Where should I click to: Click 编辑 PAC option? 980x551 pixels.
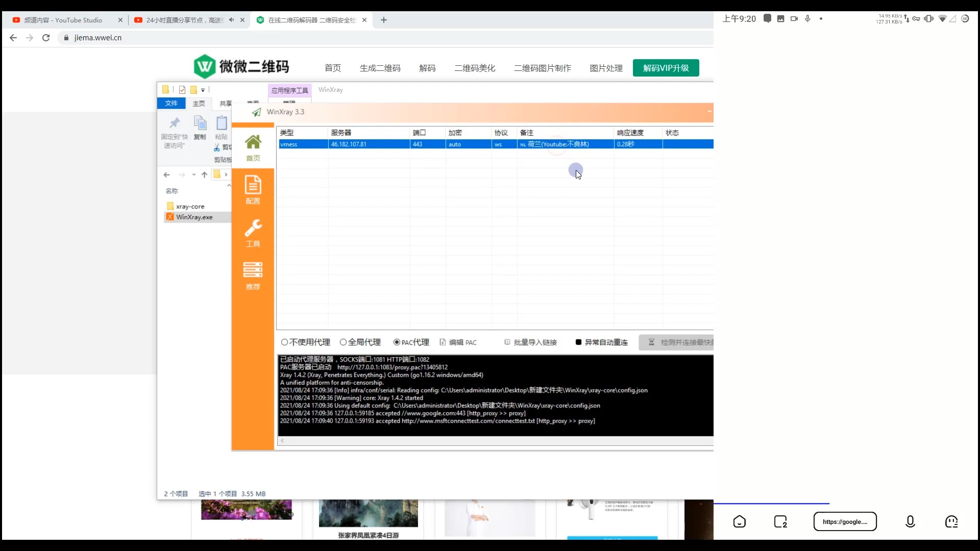point(458,342)
